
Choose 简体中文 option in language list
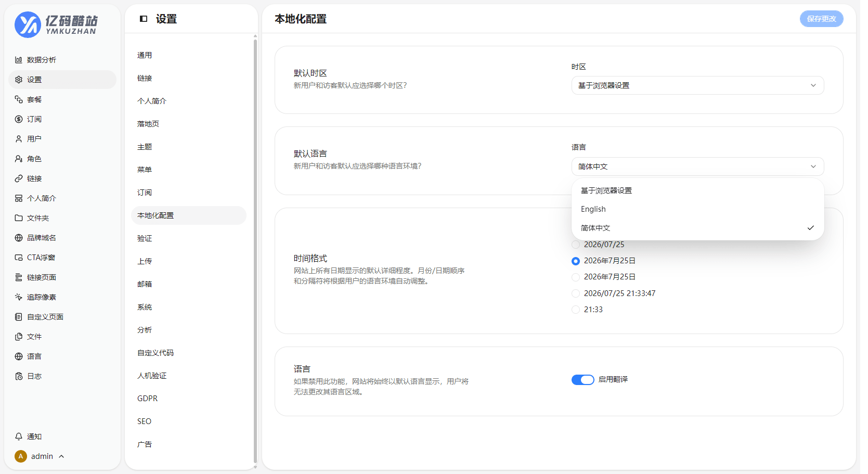(x=698, y=228)
